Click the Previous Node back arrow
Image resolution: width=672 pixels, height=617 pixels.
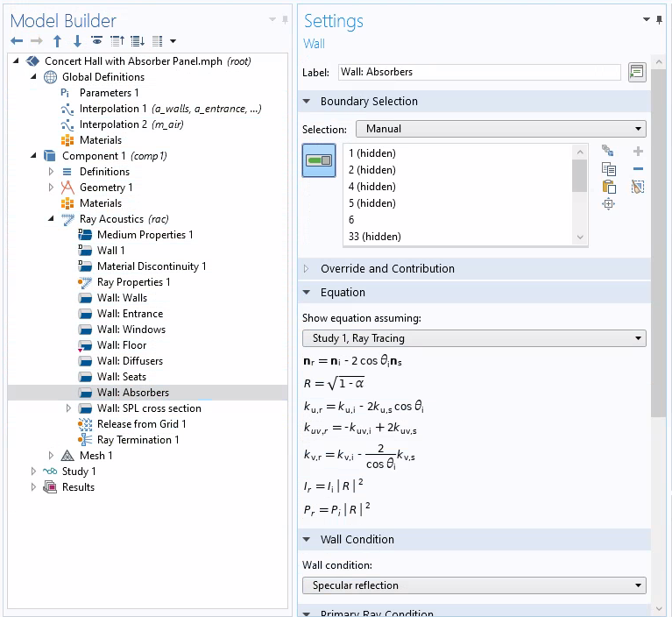pyautogui.click(x=17, y=41)
